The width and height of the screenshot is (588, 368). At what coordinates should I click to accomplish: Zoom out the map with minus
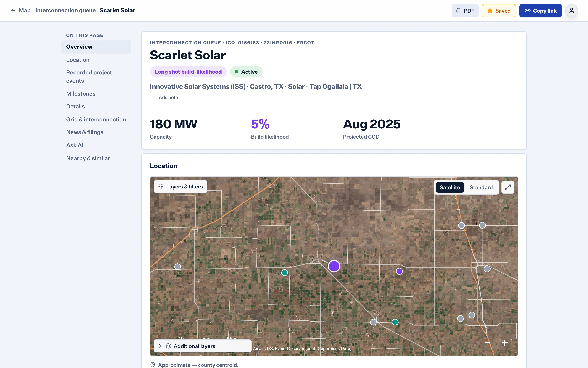click(487, 343)
